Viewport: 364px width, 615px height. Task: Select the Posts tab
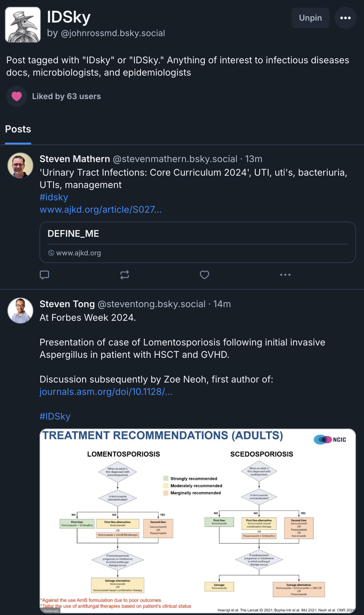pyautogui.click(x=18, y=129)
